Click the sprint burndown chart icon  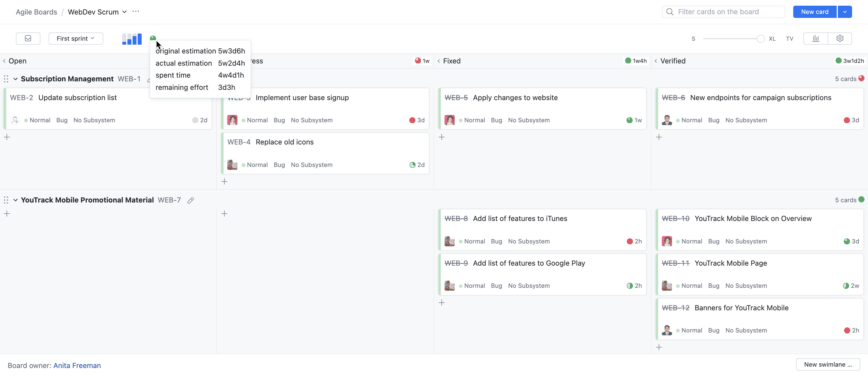132,39
